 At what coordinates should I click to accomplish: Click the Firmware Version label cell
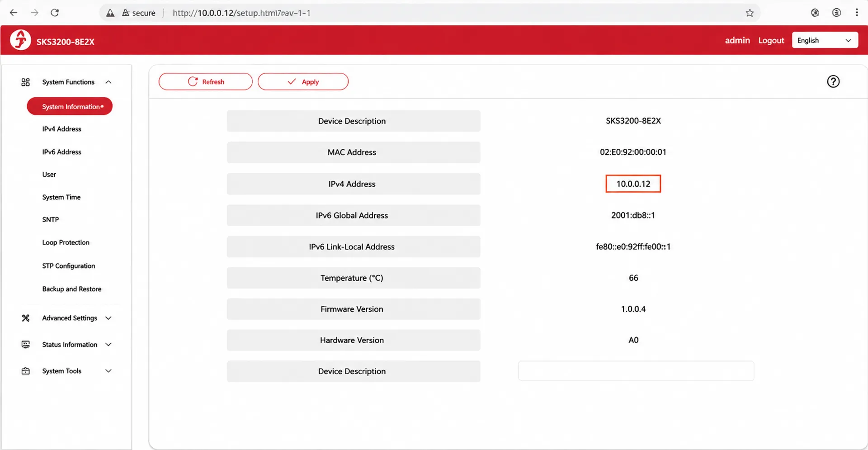(354, 309)
